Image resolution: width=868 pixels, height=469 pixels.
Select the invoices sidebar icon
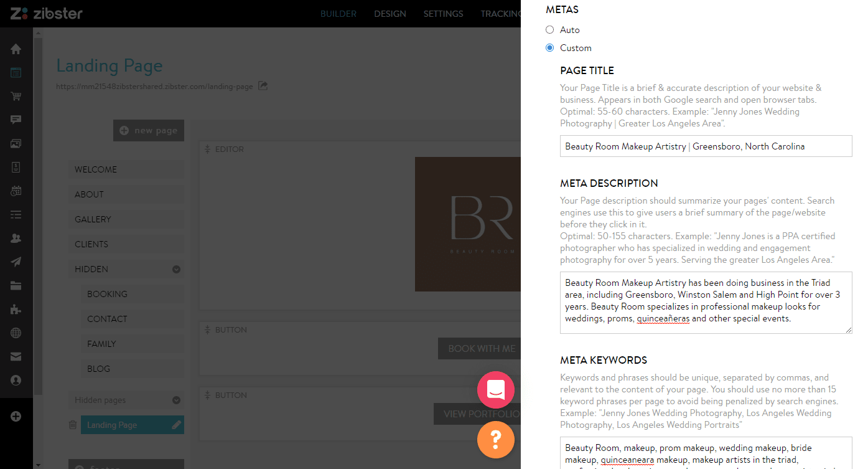(x=16, y=167)
